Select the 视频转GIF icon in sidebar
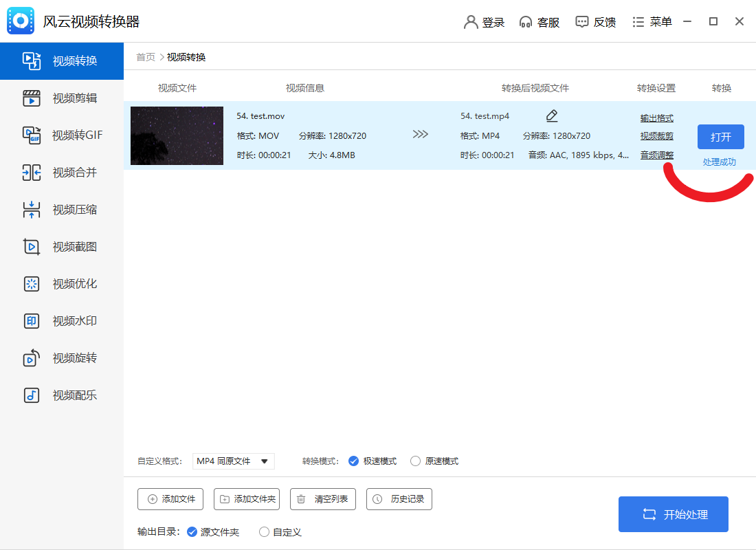Screen dimensions: 756x550 tap(32, 135)
